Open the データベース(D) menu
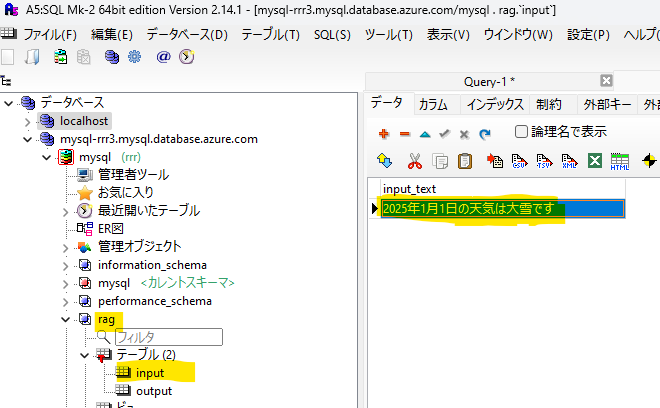 (x=187, y=35)
